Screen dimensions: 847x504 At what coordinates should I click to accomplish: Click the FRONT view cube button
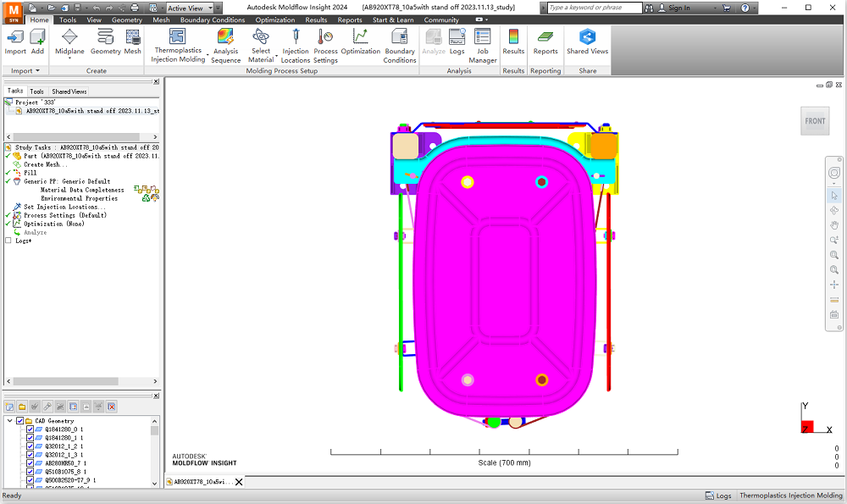(x=814, y=120)
